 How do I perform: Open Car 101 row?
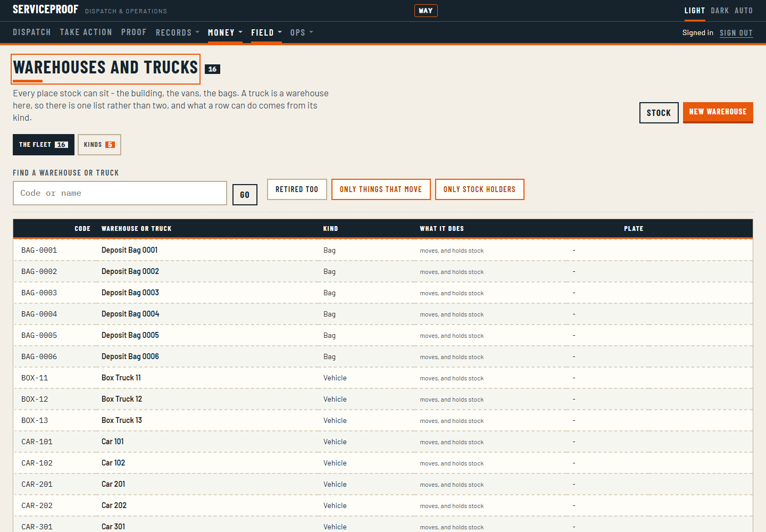(x=383, y=442)
